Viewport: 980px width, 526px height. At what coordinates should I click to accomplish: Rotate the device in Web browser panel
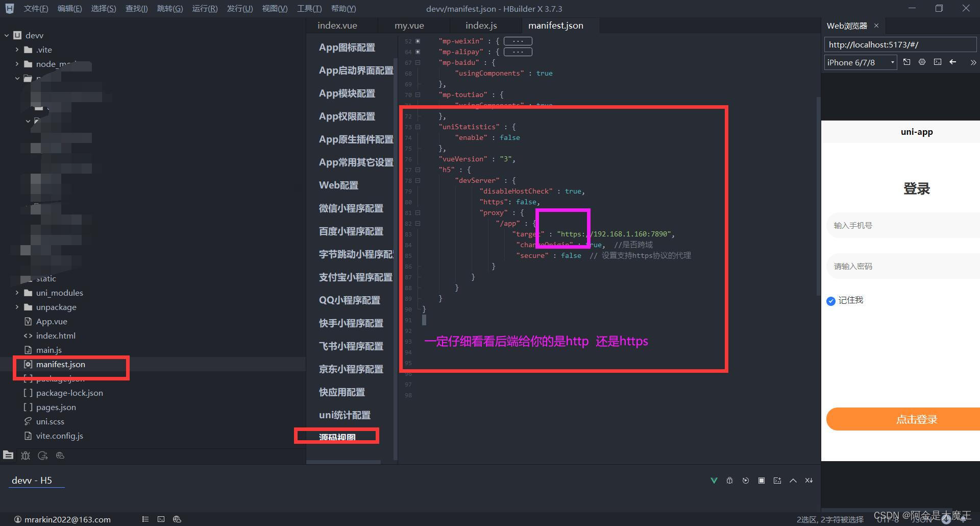[906, 62]
